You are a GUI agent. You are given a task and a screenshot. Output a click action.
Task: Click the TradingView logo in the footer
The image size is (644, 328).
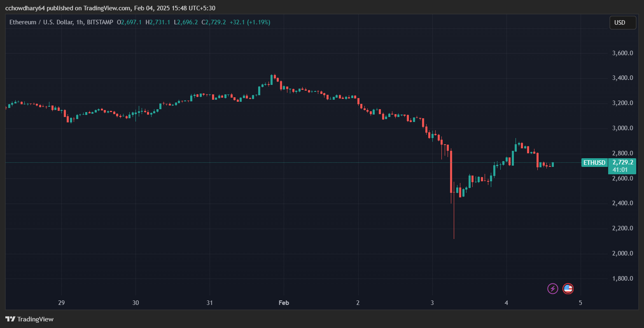[x=30, y=319]
